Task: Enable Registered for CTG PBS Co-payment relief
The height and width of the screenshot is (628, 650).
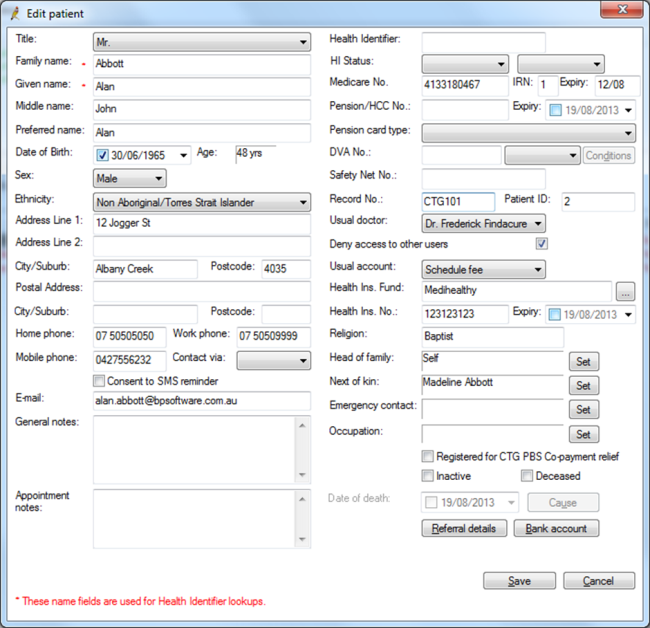Action: (x=427, y=456)
